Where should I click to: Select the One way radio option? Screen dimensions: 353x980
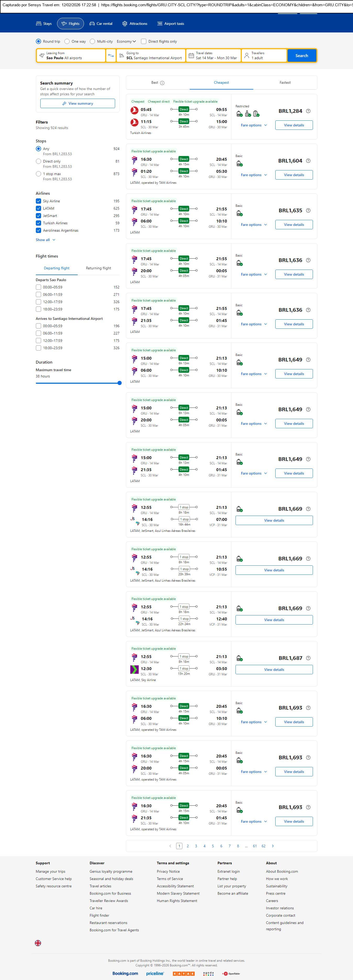(67, 41)
